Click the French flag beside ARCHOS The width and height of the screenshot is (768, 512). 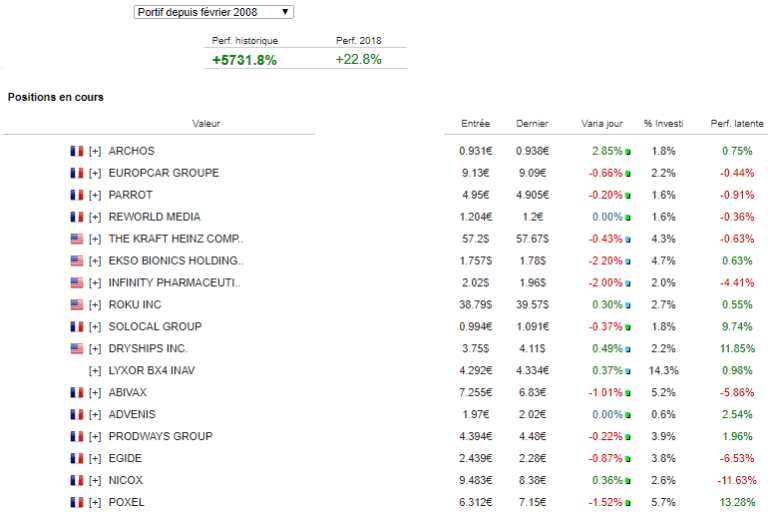[76, 151]
